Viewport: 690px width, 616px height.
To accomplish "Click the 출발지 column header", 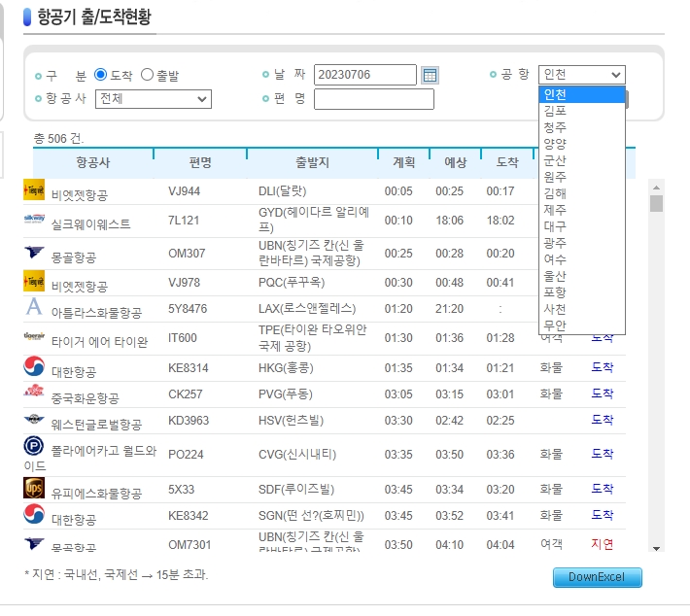I will (x=312, y=163).
